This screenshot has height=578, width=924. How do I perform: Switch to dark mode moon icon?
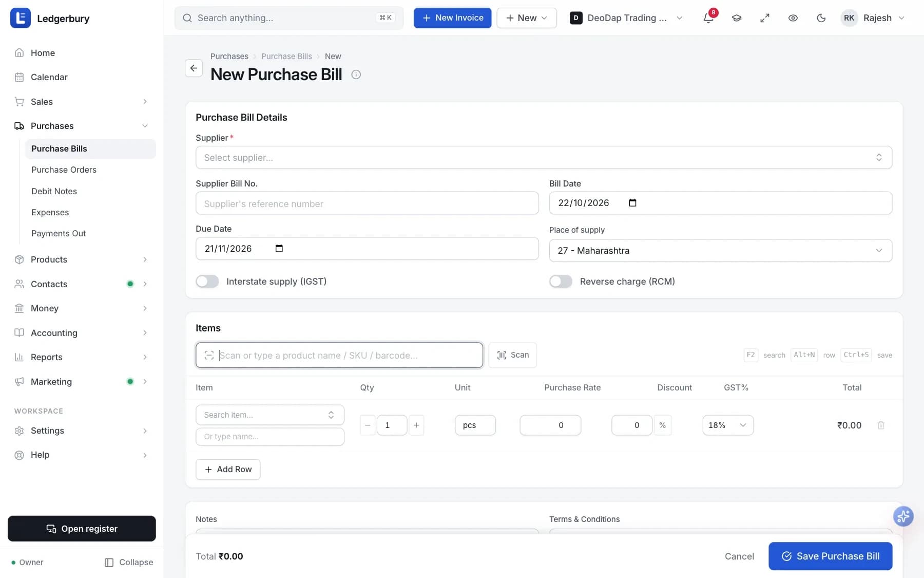click(821, 18)
